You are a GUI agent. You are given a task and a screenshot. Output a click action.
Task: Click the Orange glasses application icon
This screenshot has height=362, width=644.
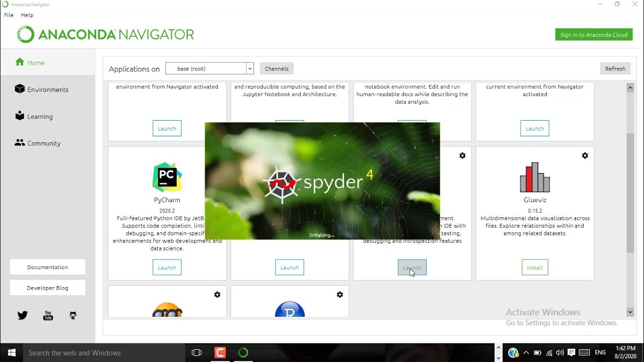[167, 309]
